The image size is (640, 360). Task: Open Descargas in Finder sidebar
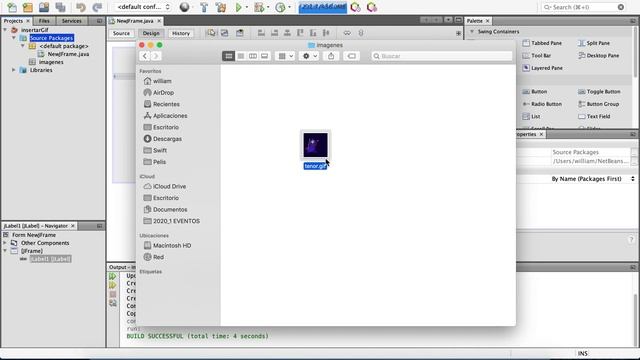coord(167,139)
